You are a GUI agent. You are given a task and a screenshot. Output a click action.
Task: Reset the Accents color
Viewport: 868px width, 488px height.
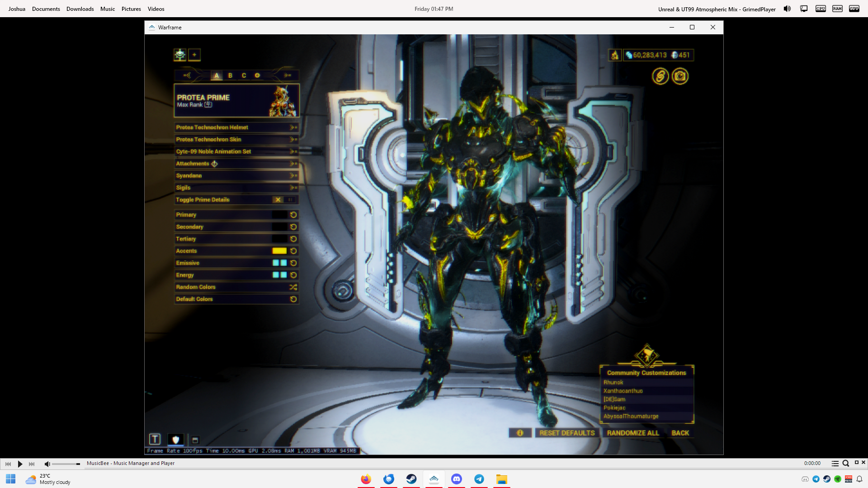coord(293,251)
